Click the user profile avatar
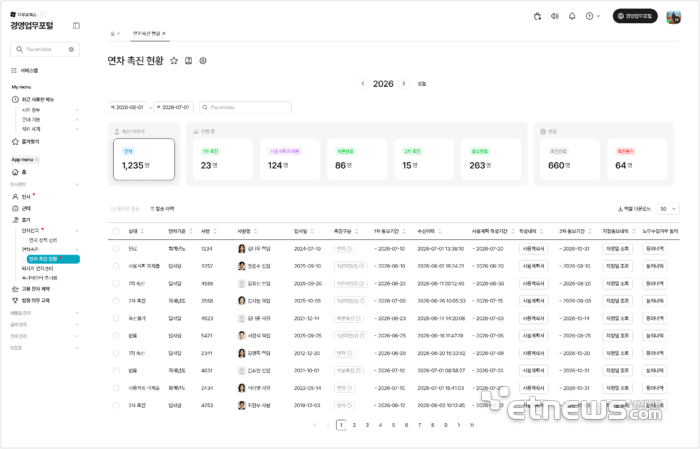This screenshot has width=700, height=449. point(673,17)
